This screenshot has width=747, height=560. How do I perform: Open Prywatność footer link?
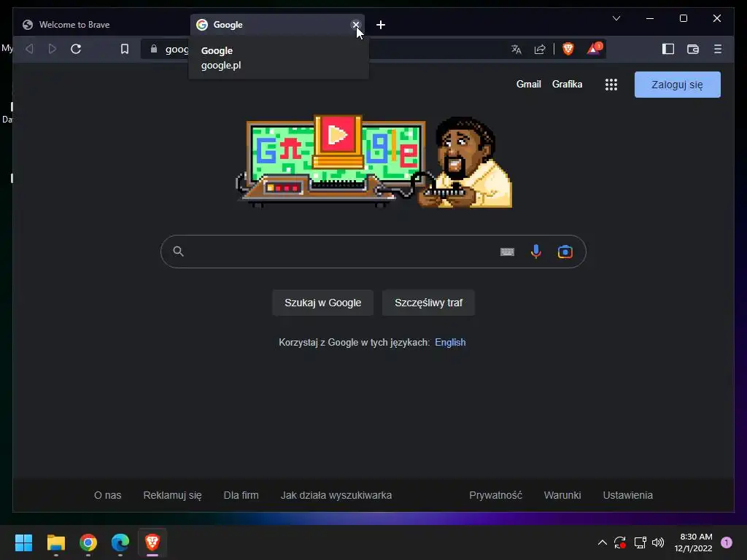(x=495, y=495)
